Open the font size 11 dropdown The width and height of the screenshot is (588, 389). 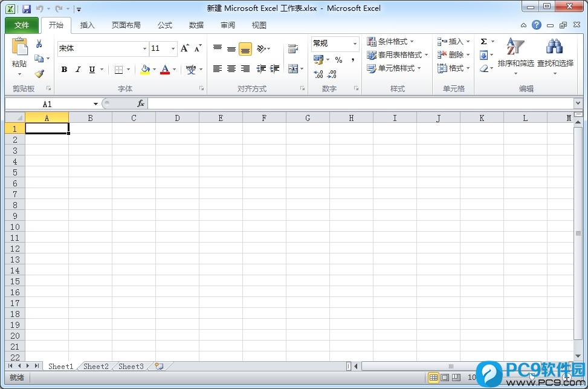(173, 49)
